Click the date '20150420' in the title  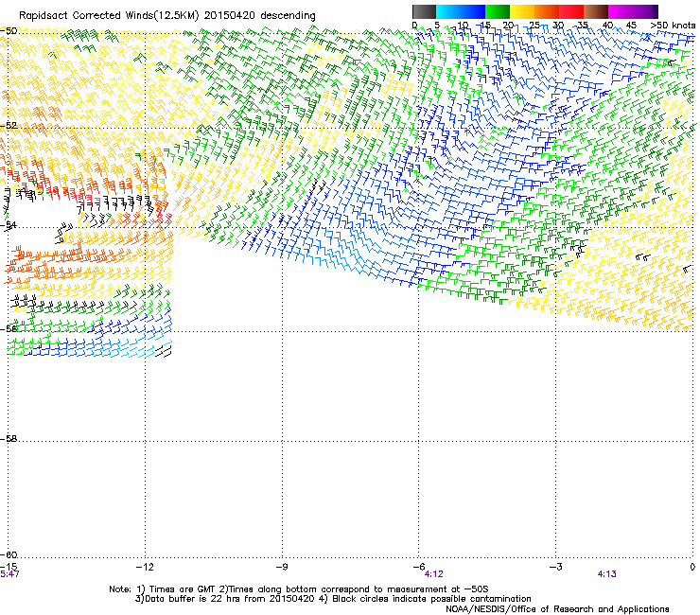230,15
